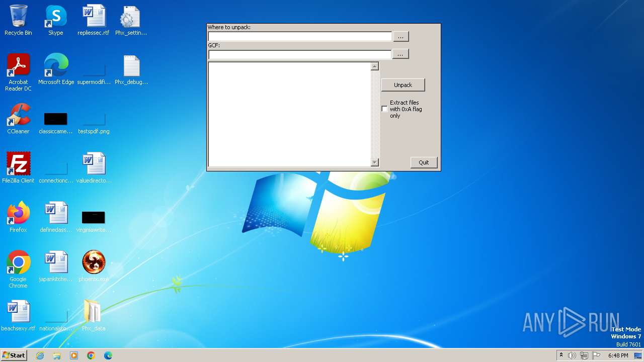644x362 pixels.
Task: Select the Phx_data folder icon
Action: pyautogui.click(x=94, y=316)
